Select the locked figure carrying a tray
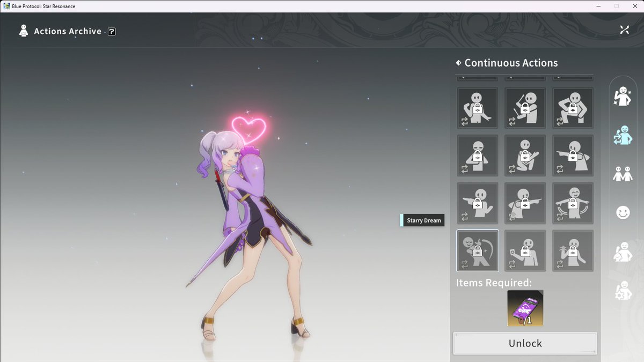 573,250
